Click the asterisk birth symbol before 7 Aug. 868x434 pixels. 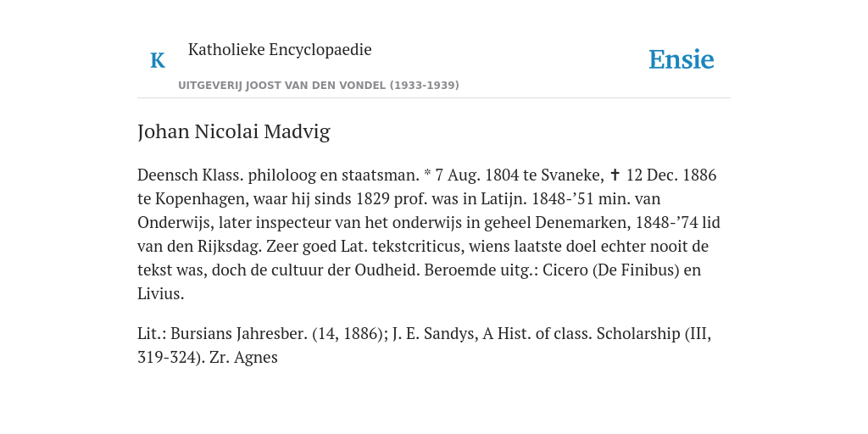tap(427, 174)
